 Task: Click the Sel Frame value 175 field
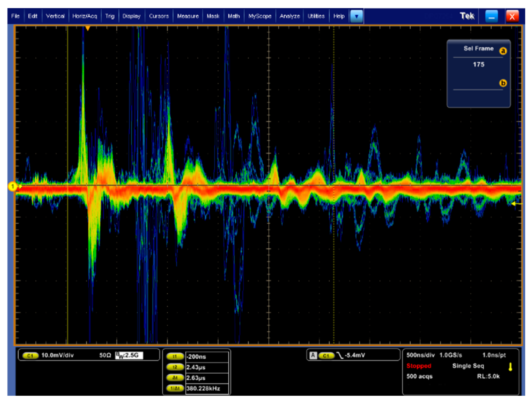coord(478,65)
